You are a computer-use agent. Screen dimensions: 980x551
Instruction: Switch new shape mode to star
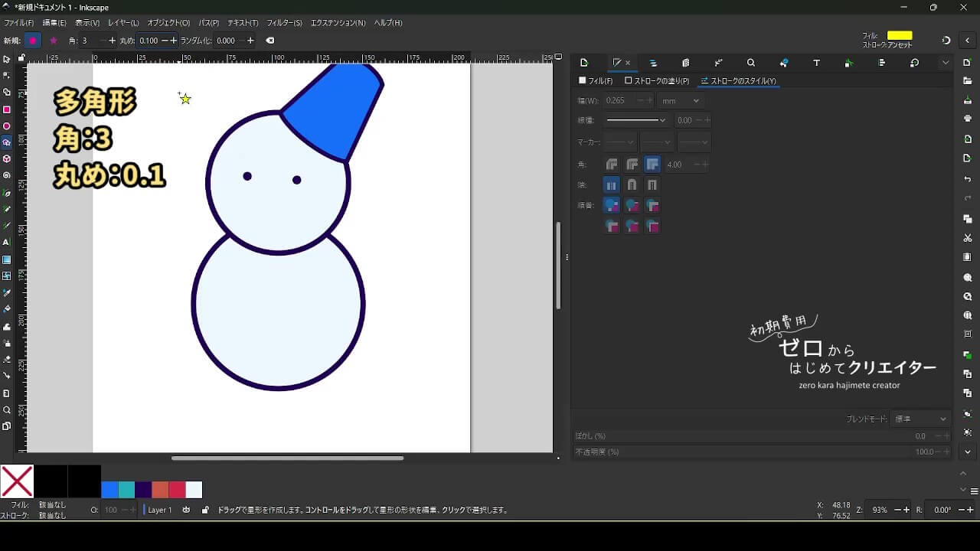pos(53,41)
